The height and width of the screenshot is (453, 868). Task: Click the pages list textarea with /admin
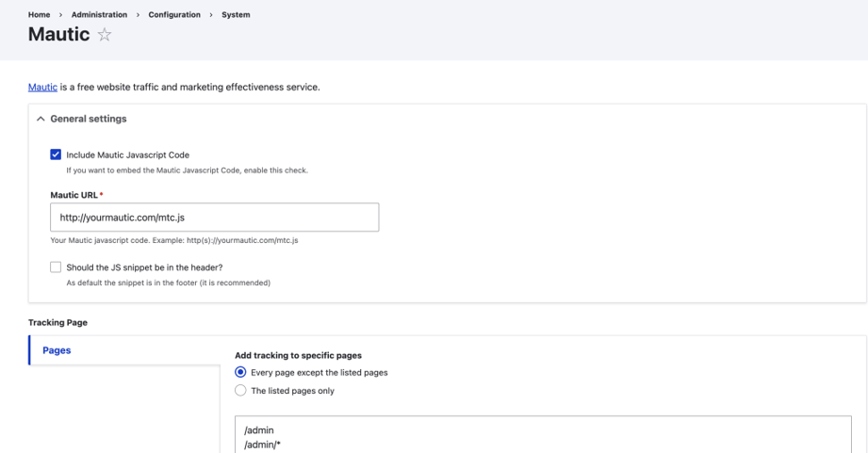pyautogui.click(x=543, y=435)
